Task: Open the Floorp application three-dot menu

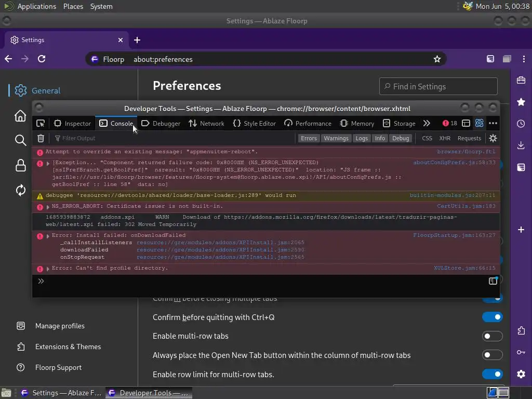Action: [524, 59]
